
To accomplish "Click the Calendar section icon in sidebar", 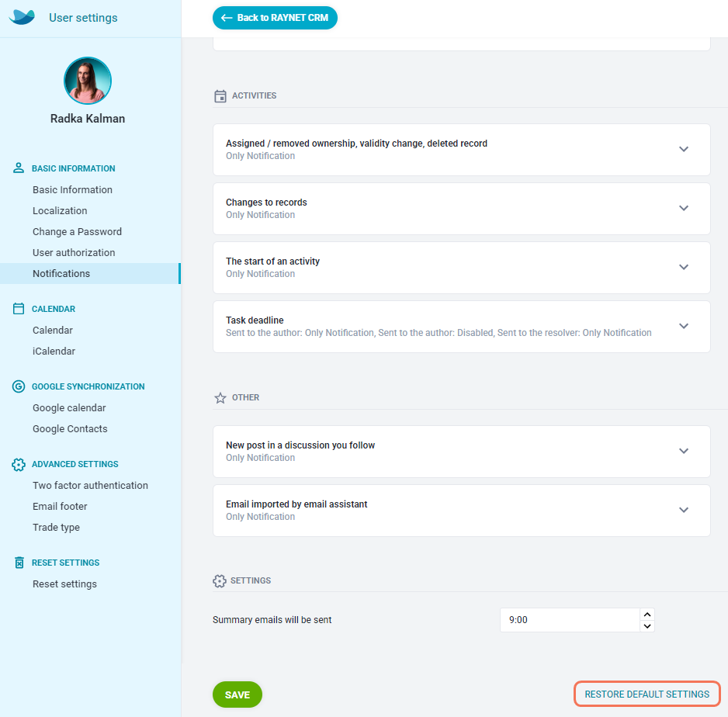I will click(x=19, y=309).
